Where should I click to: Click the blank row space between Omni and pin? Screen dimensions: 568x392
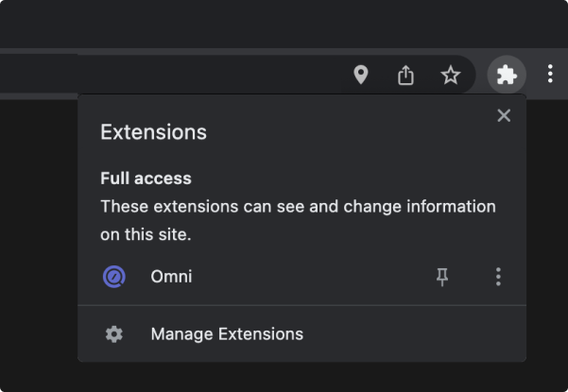[x=312, y=277]
